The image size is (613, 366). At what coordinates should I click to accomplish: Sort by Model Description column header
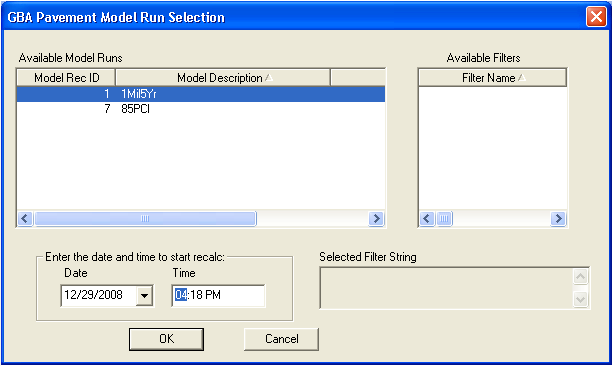(x=223, y=78)
